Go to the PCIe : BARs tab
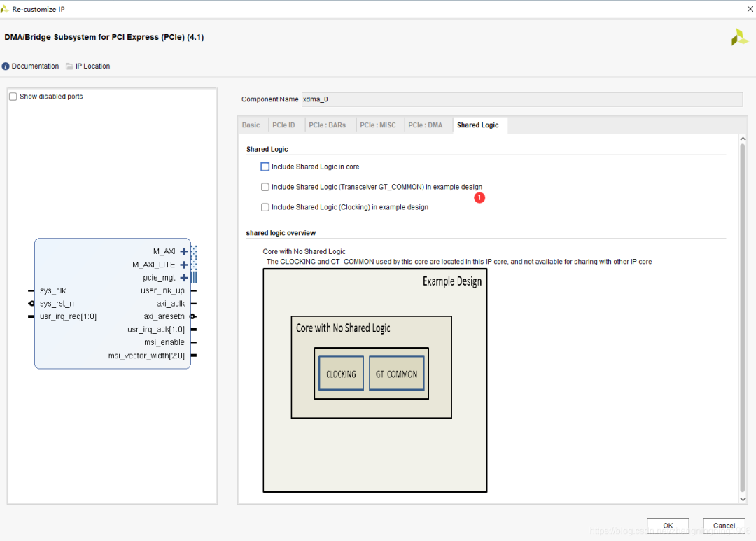Screen dimensions: 756x541 pyautogui.click(x=327, y=125)
